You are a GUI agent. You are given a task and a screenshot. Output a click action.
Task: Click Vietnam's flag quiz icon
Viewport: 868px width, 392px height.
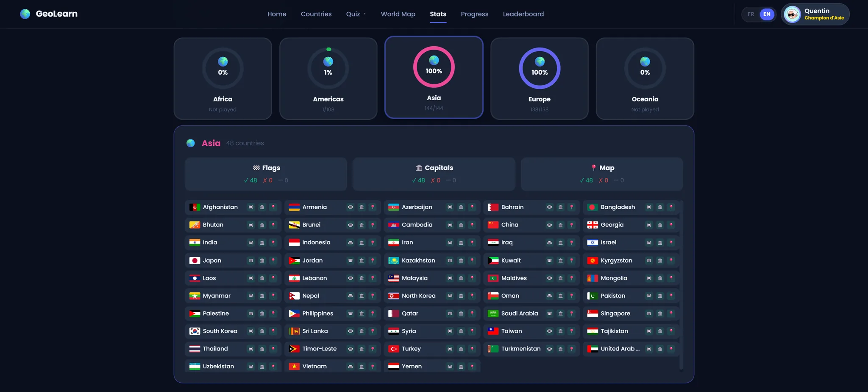[351, 367]
